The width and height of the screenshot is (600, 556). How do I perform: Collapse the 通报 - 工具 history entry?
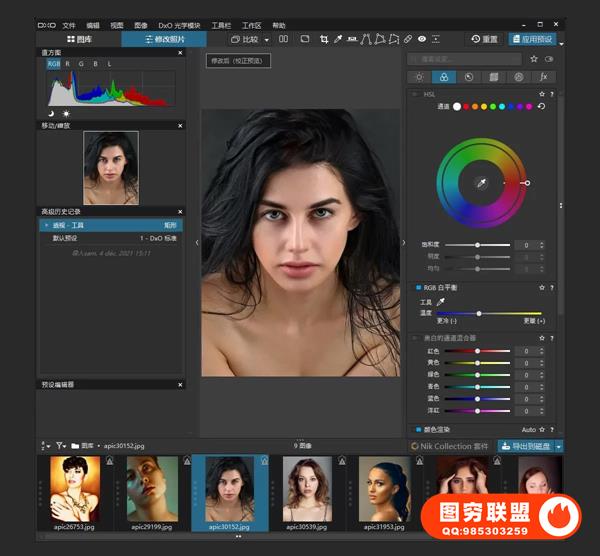coord(46,225)
